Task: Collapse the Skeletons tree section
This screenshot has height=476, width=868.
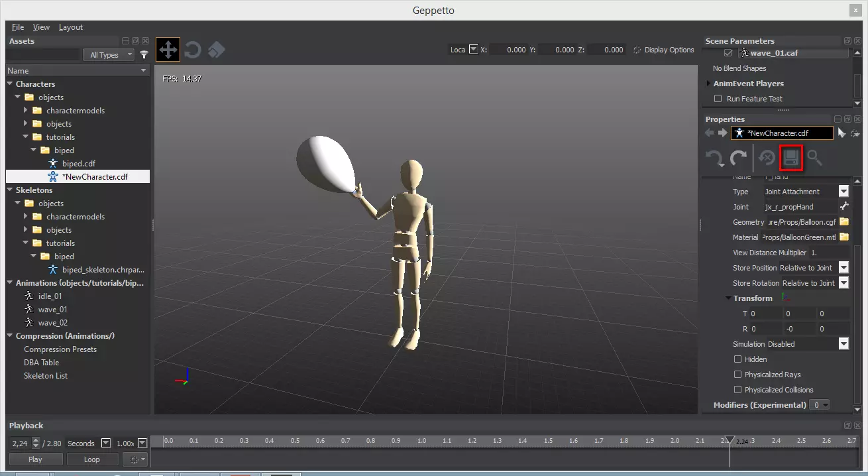Action: click(x=11, y=190)
